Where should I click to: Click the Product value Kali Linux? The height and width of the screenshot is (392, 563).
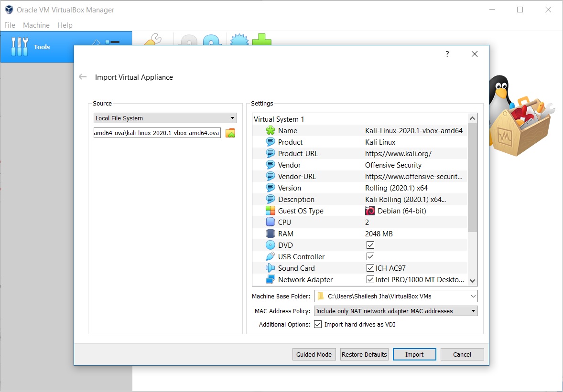click(x=380, y=142)
